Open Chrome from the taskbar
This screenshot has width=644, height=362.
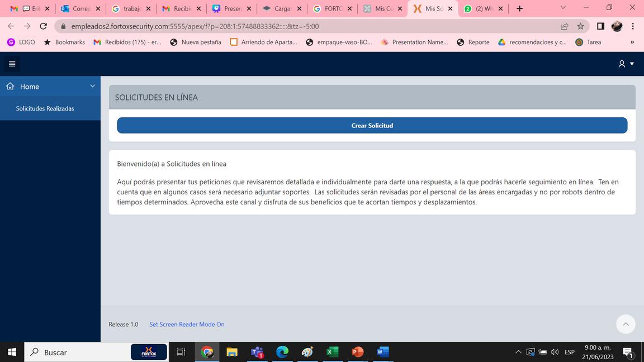coord(207,352)
